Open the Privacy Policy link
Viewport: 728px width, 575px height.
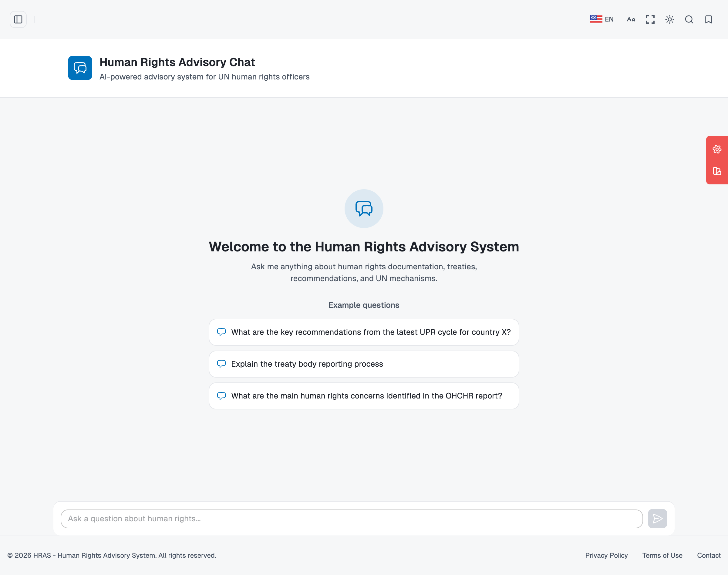pos(606,556)
